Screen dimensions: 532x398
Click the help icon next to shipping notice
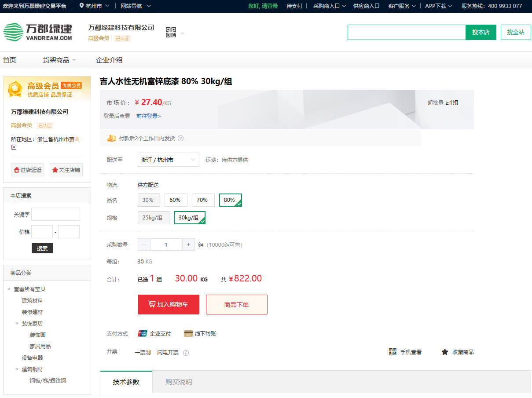(180, 139)
